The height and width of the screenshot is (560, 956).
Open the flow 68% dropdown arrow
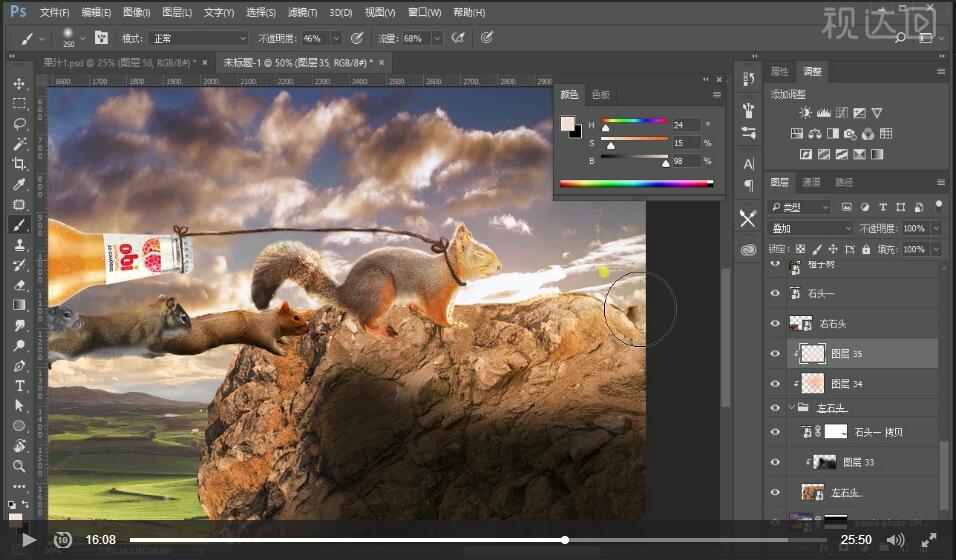click(x=437, y=38)
